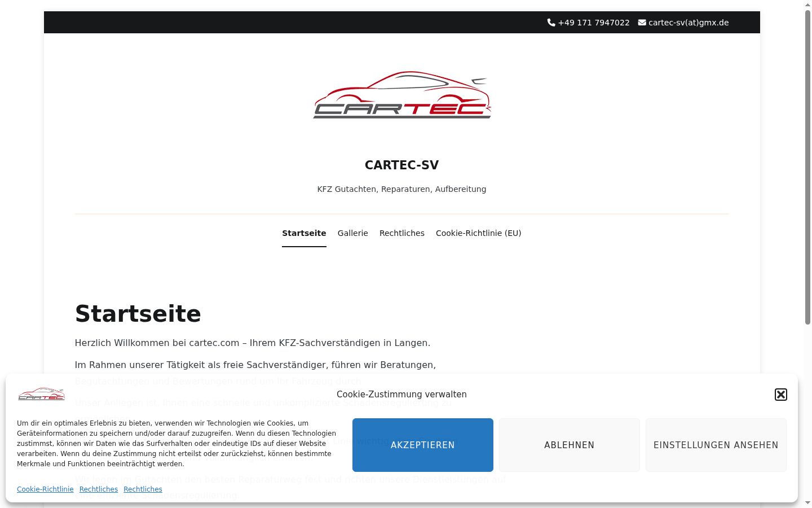Viewport: 812px width, 508px height.
Task: Click the phone handset icon in top bar
Action: (551, 23)
